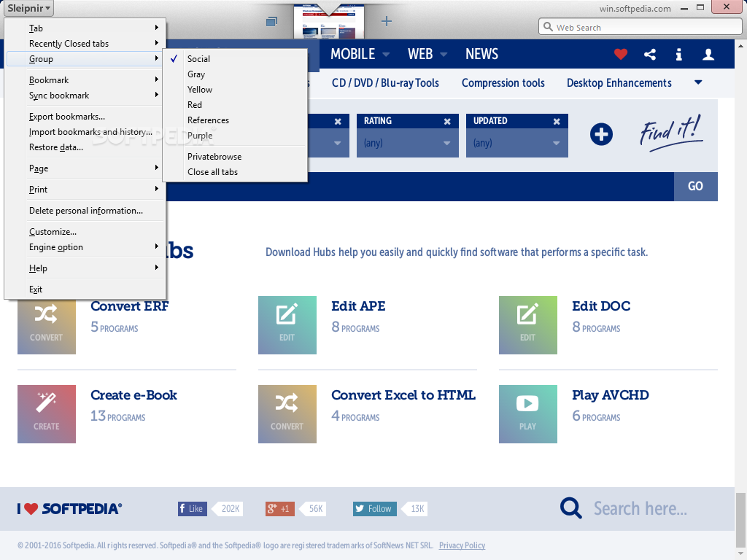Open the RATING (any) dropdown
747x560 pixels.
pyautogui.click(x=408, y=143)
